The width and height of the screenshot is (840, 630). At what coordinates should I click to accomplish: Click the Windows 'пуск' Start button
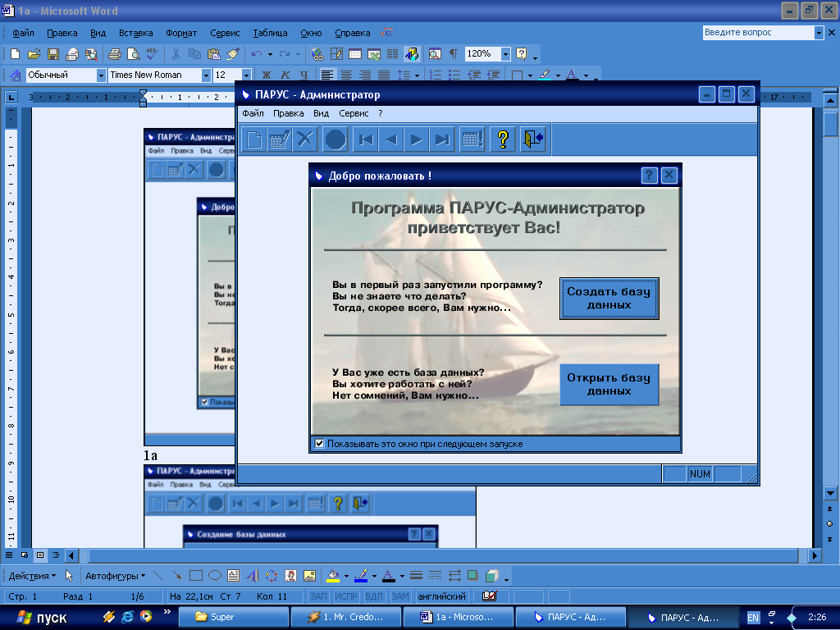pos(43,617)
